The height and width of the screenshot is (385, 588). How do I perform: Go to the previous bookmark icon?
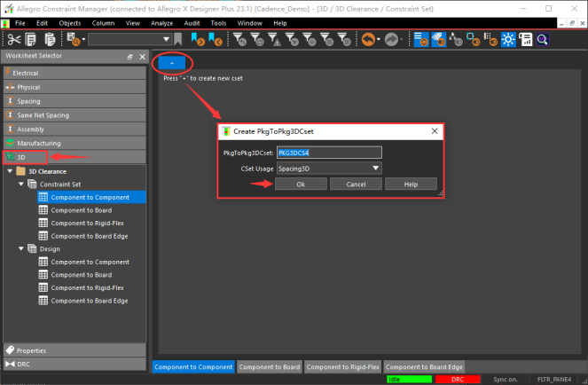[216, 39]
